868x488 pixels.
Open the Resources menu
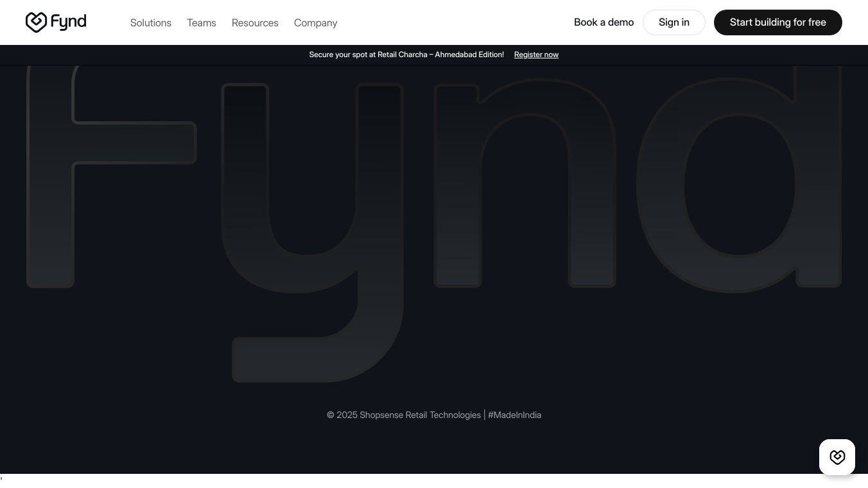click(x=255, y=23)
